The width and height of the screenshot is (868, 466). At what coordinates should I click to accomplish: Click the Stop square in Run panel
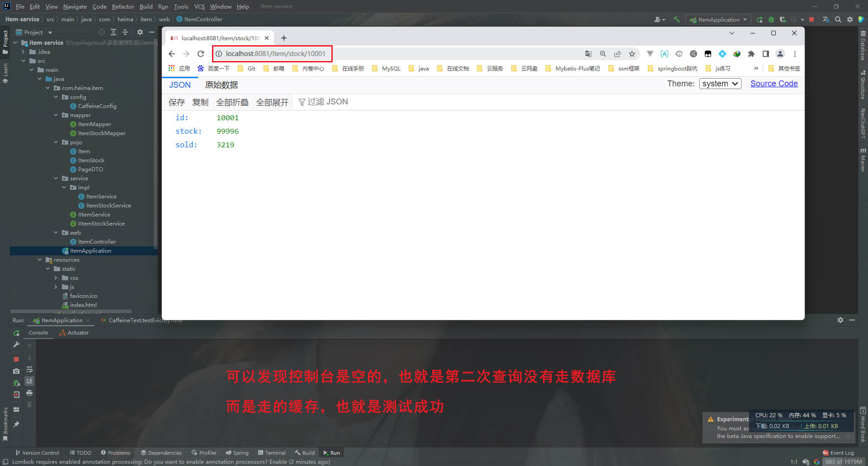tap(16, 359)
